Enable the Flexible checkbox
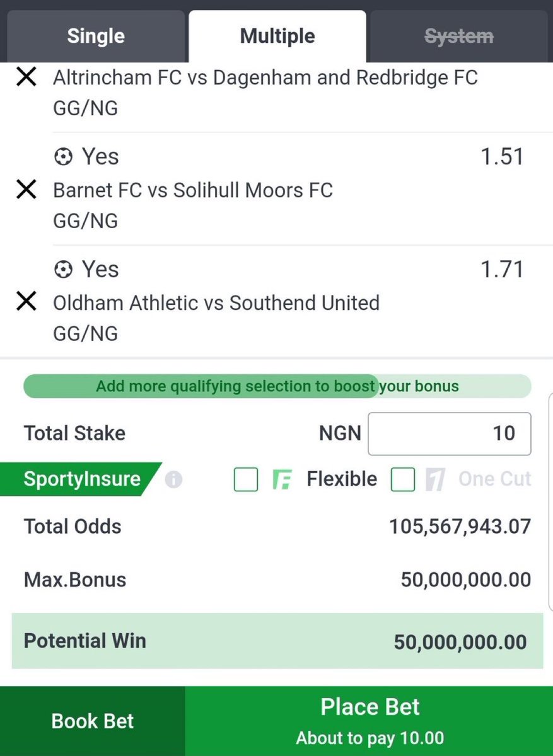Screen dimensions: 553x756 [x=246, y=480]
